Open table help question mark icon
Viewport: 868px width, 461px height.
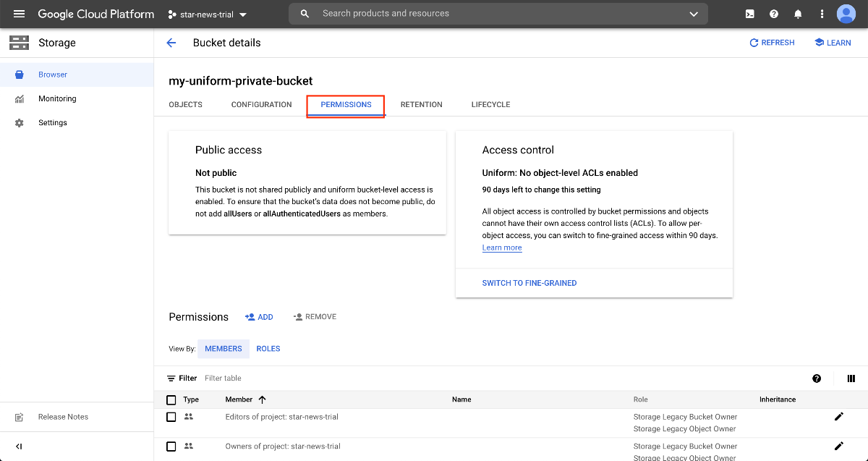pyautogui.click(x=817, y=378)
